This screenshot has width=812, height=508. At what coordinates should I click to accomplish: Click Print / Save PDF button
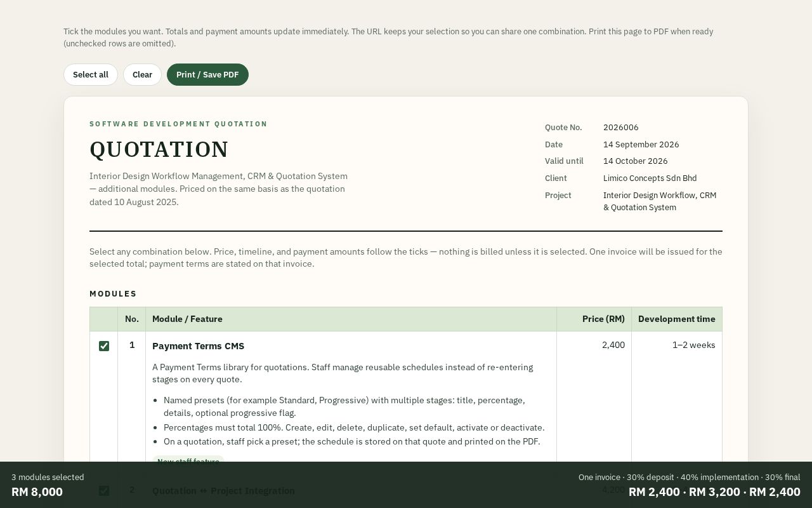click(x=207, y=74)
